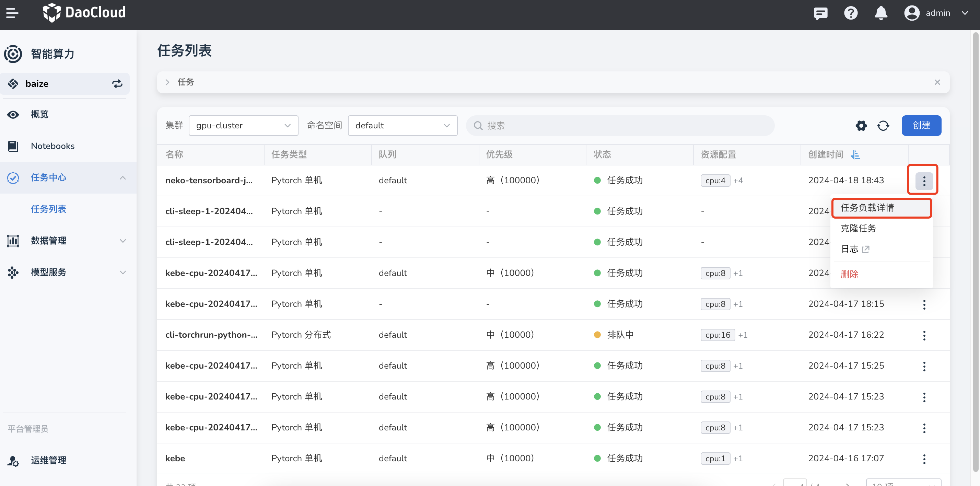Viewport: 980px width, 486px height.
Task: Click the 搜索 search field
Action: pyautogui.click(x=620, y=126)
